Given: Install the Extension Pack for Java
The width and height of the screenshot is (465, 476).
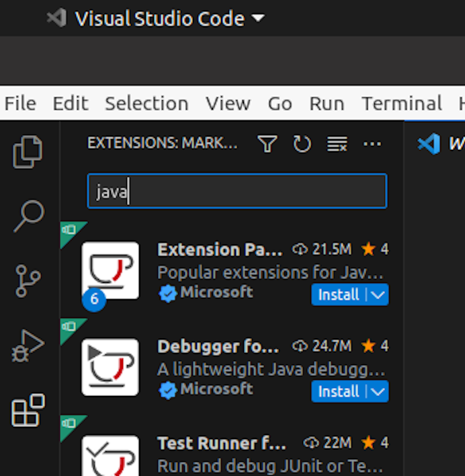Looking at the screenshot, I should 339,294.
